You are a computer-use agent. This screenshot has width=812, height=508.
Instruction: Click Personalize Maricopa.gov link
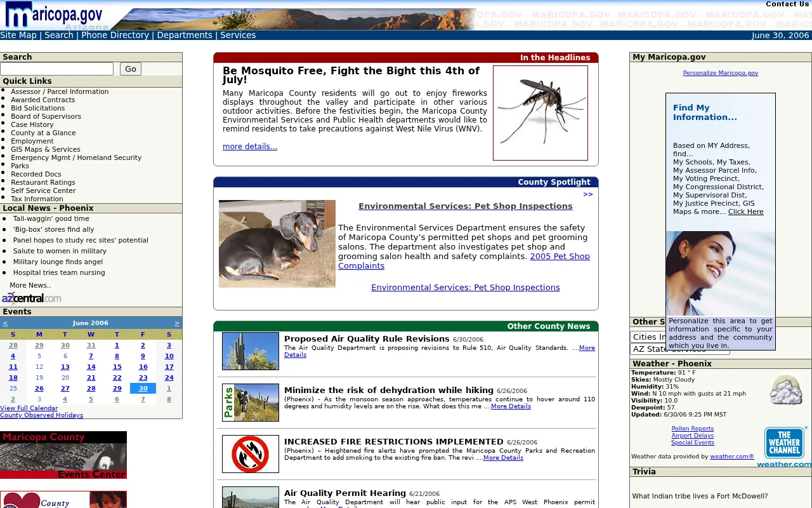point(721,73)
